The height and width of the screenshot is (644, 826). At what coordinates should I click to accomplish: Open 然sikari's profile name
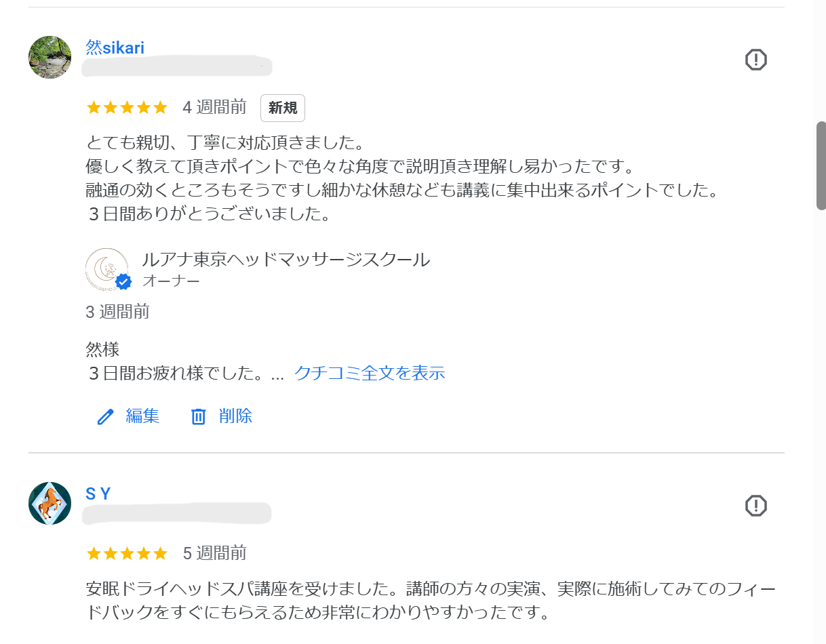tap(114, 47)
